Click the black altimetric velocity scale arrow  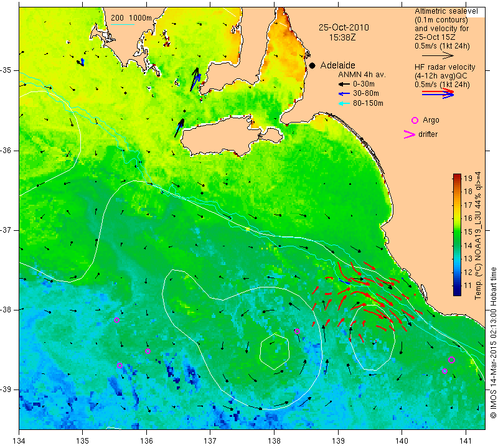click(x=438, y=55)
